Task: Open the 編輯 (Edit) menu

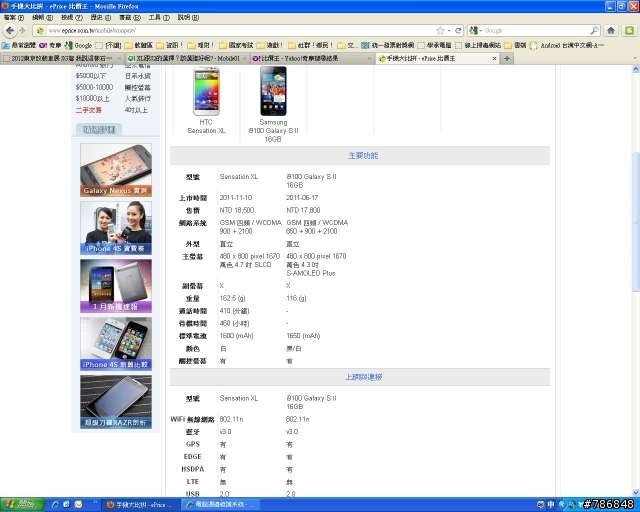Action: [x=42, y=17]
